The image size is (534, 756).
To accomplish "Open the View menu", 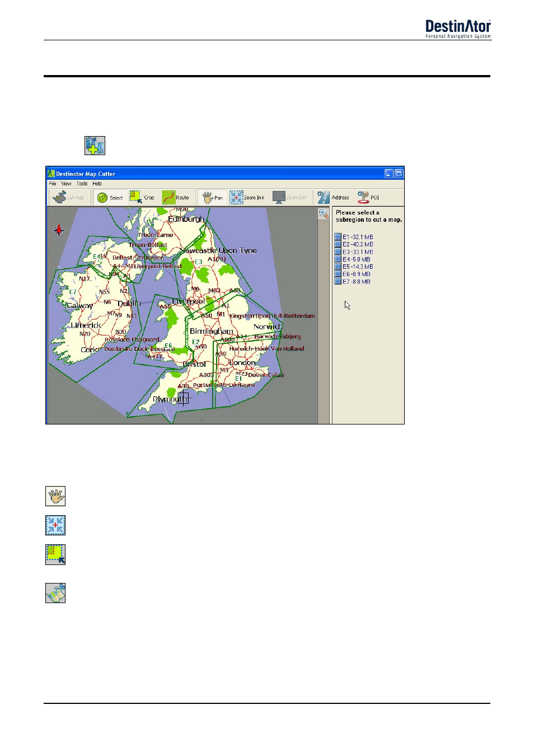I will coord(66,184).
